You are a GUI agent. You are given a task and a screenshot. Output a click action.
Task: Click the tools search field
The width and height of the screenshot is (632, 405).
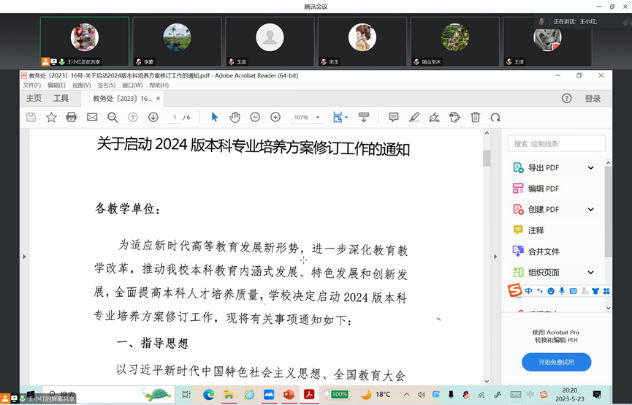point(556,144)
